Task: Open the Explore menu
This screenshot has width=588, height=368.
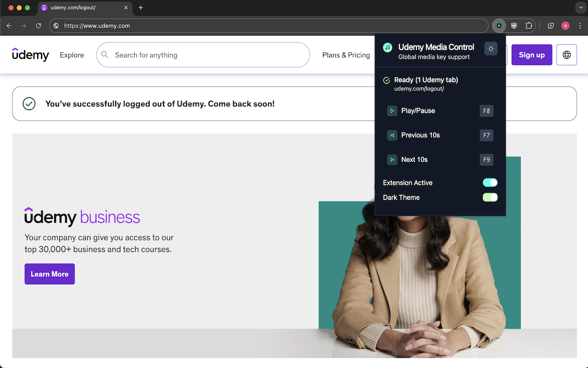Action: 72,55
